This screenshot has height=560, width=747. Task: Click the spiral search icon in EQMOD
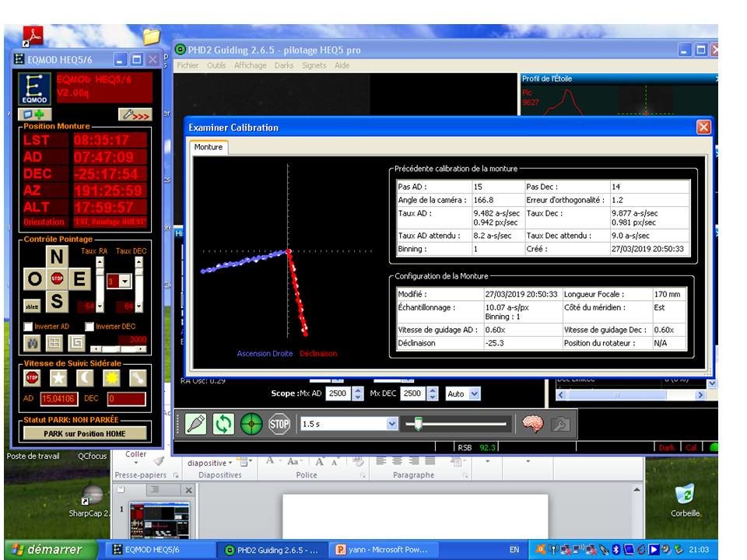(x=77, y=342)
